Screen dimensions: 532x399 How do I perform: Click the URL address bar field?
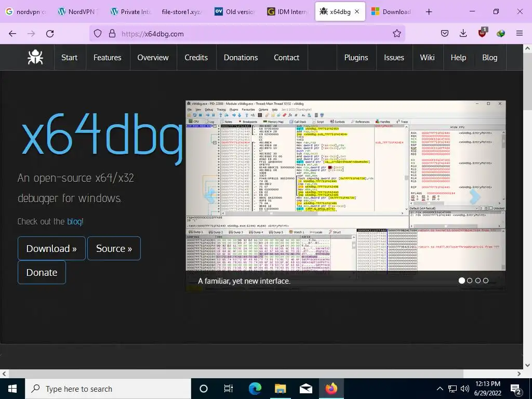click(247, 34)
